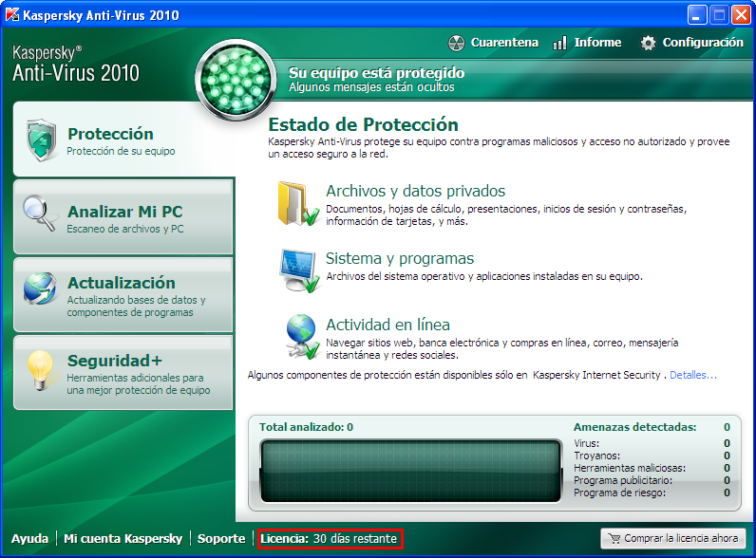Image resolution: width=756 pixels, height=558 pixels.
Task: Click Licencia: 30 días restante link
Action: click(x=330, y=538)
